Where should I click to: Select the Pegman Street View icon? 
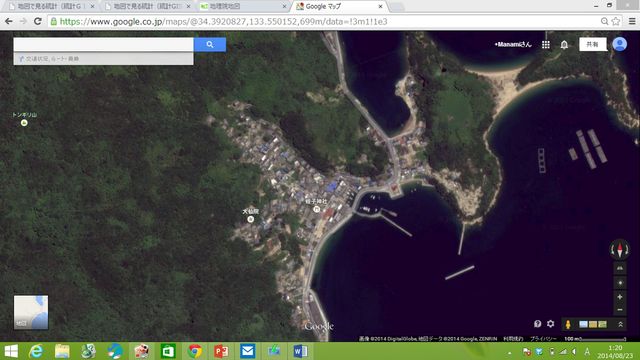[568, 324]
